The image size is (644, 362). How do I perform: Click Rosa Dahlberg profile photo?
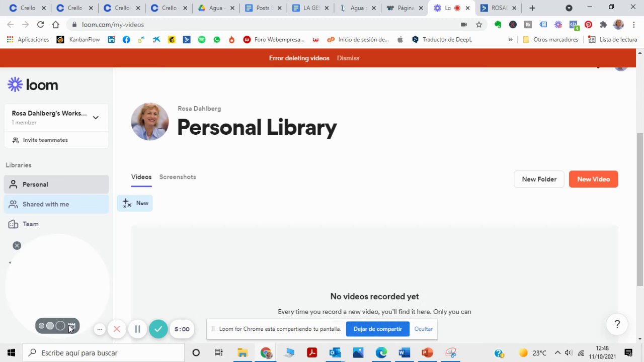[x=150, y=121]
